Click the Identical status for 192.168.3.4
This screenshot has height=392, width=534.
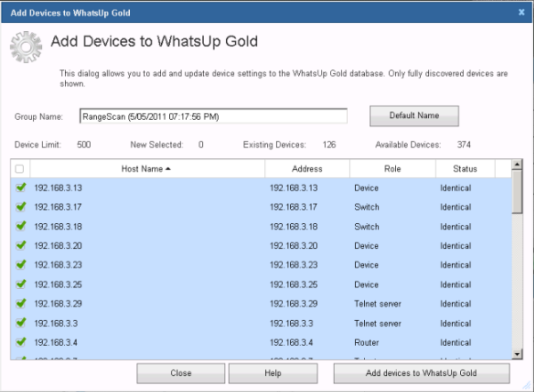pos(456,342)
